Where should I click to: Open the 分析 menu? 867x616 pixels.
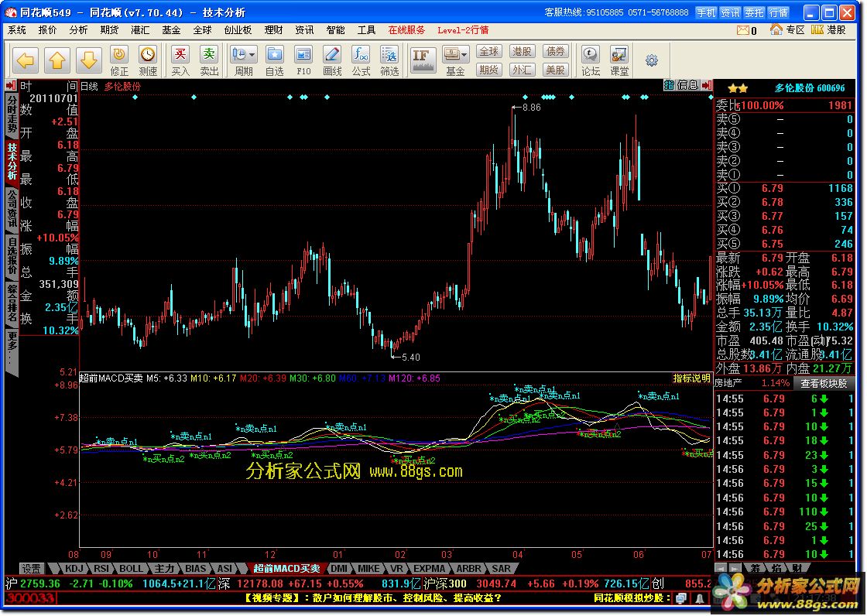click(78, 30)
